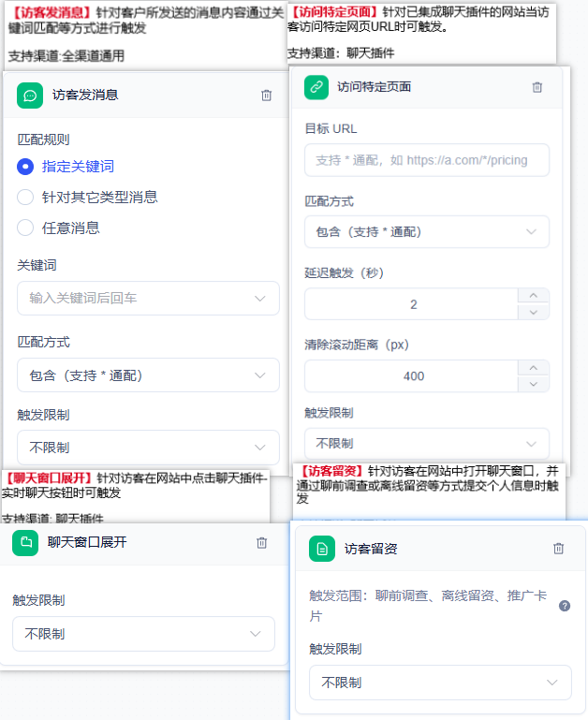588x720 pixels.
Task: Delete the 访客留资 trigger card
Action: pyautogui.click(x=559, y=549)
